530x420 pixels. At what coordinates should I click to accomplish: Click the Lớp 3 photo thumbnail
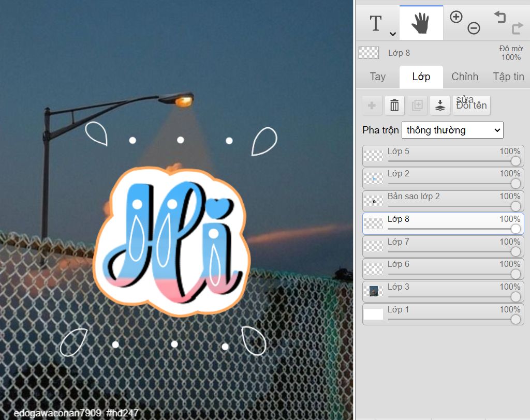click(374, 291)
